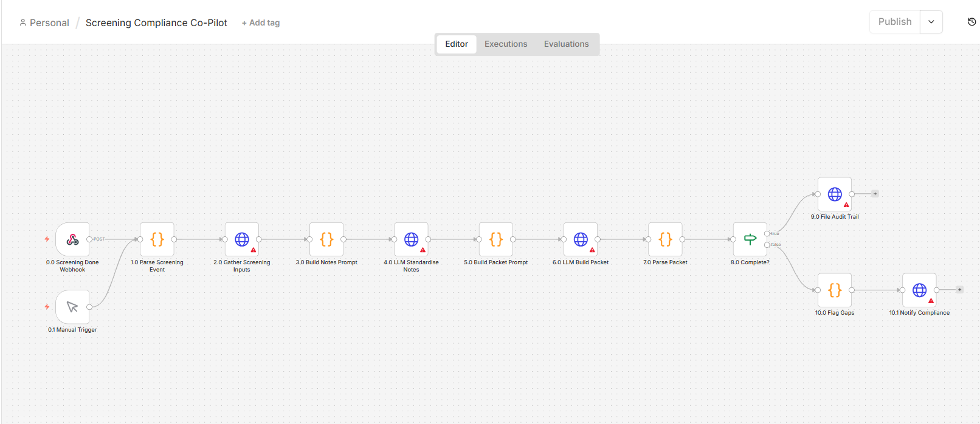980x424 pixels.
Task: Open the Evaluations tab
Action: tap(567, 44)
